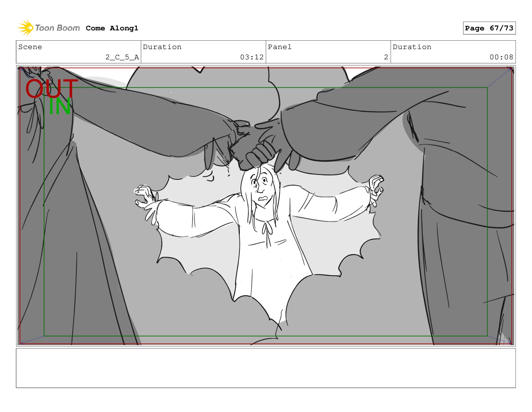Click the title text 'Come Along1'

tap(112, 28)
